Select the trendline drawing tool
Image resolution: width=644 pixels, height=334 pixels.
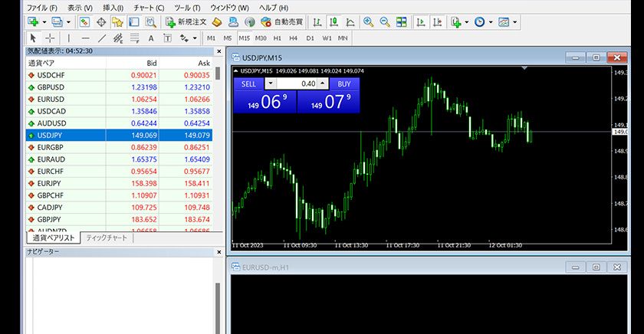click(x=102, y=38)
